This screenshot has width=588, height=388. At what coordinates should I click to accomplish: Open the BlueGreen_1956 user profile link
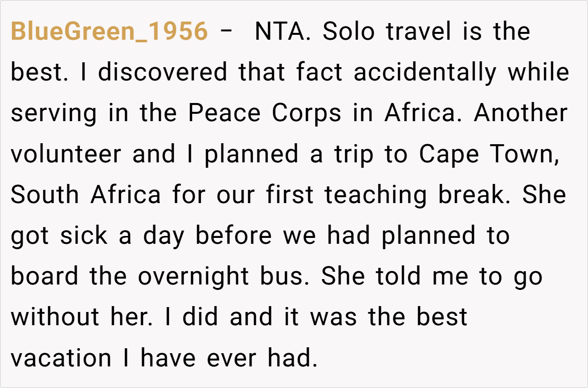click(109, 32)
